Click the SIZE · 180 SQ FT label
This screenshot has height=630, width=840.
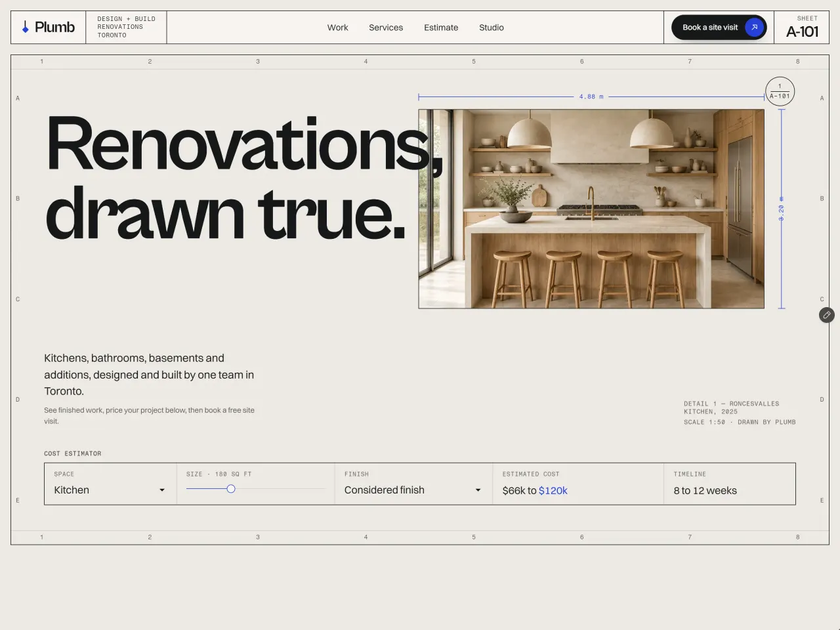219,474
